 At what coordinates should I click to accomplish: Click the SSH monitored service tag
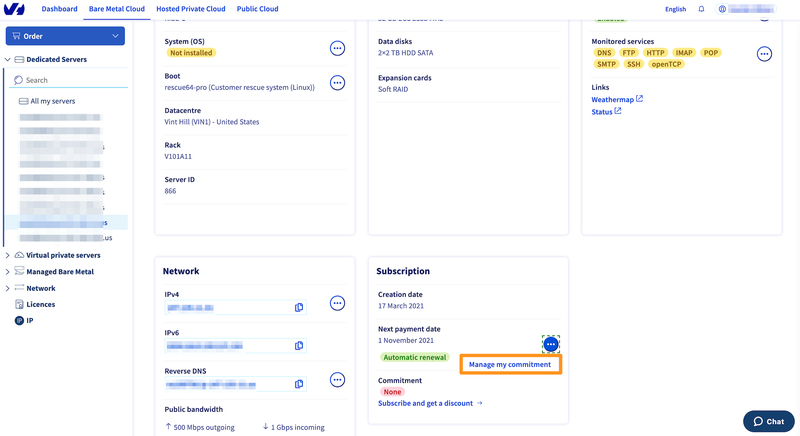coord(633,64)
